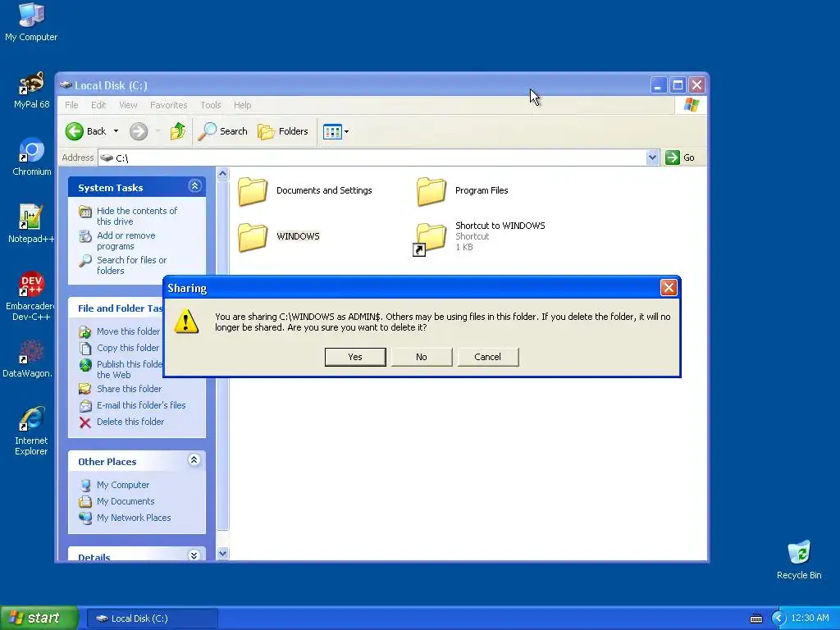Expand hidden tray icons arrow
Image resolution: width=840 pixels, height=630 pixels.
[x=778, y=619]
